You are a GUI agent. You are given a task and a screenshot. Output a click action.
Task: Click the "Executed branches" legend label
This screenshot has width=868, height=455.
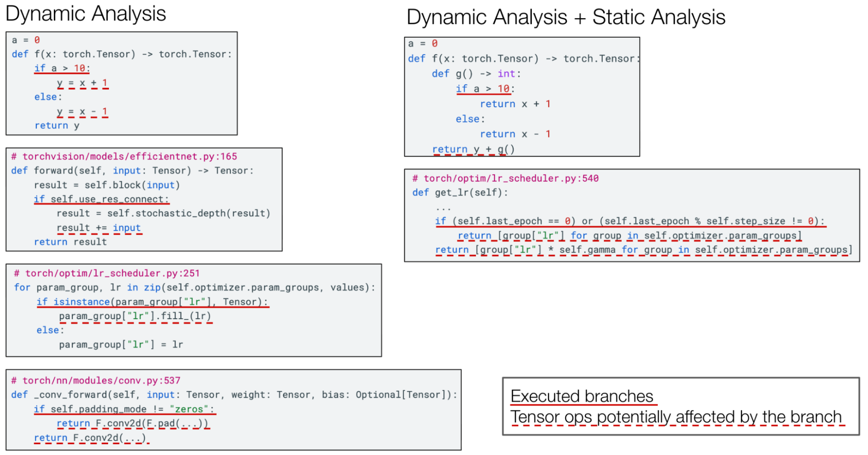tap(581, 396)
